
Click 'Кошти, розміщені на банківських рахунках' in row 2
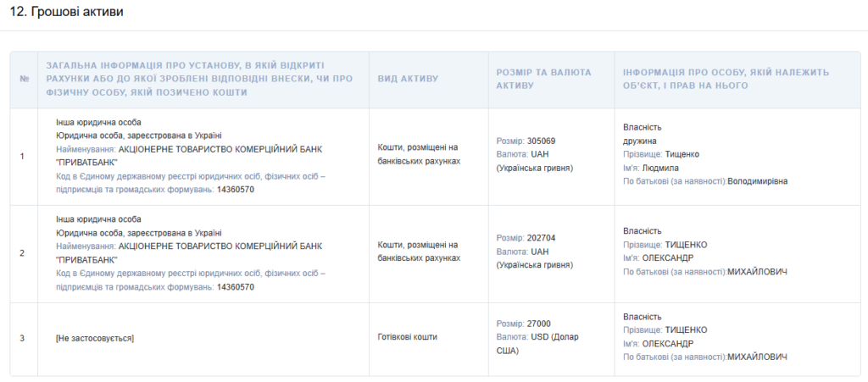tap(418, 251)
